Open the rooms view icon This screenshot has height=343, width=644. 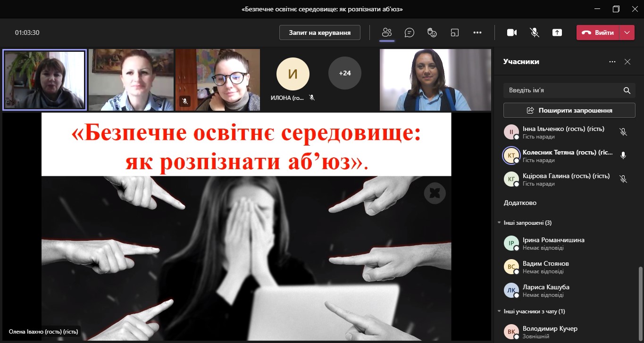[454, 33]
